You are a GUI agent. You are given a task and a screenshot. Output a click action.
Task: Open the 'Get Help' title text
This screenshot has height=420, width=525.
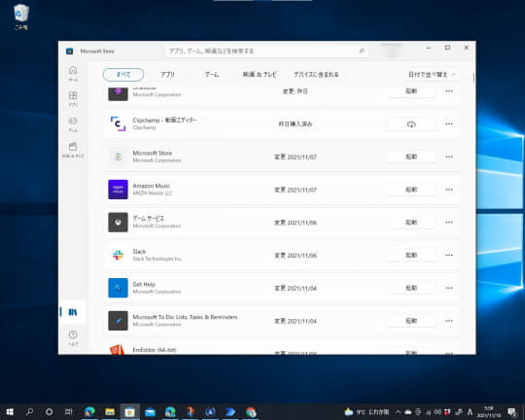click(x=144, y=284)
